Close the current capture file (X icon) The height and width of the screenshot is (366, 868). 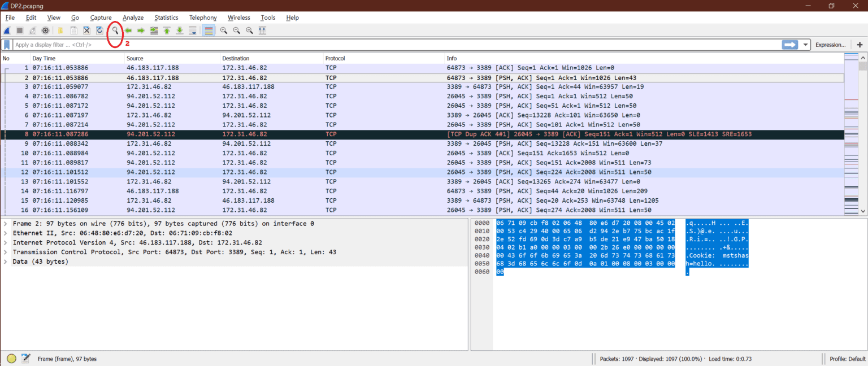click(x=86, y=30)
